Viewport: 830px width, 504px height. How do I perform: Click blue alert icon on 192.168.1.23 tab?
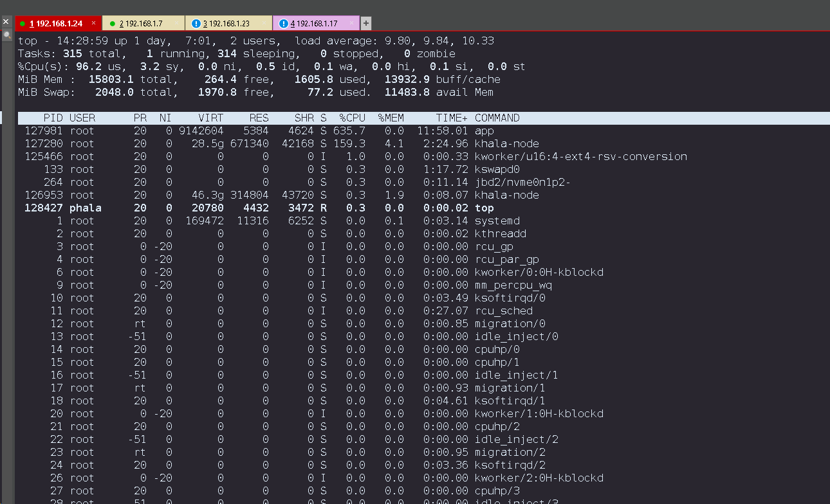tap(196, 24)
